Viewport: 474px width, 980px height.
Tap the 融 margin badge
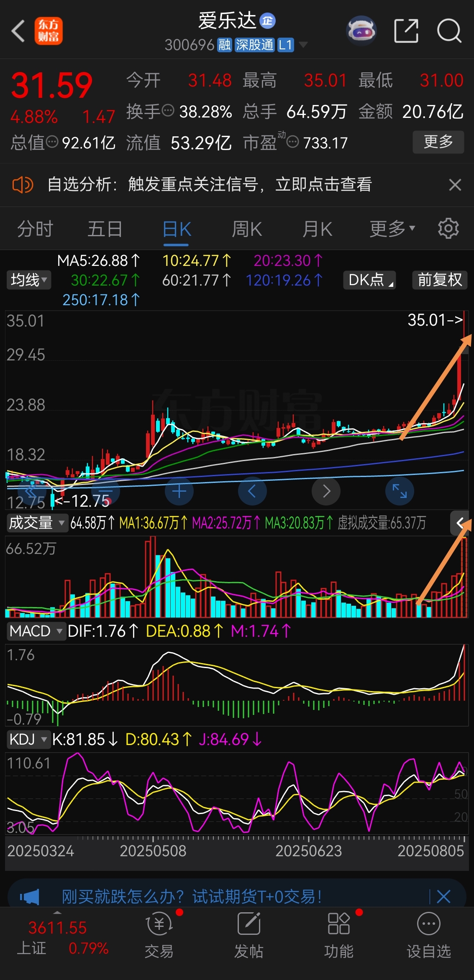click(225, 45)
